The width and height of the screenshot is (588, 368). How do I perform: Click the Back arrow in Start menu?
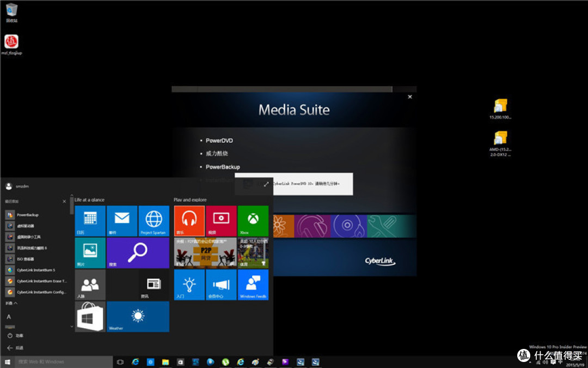click(x=15, y=348)
